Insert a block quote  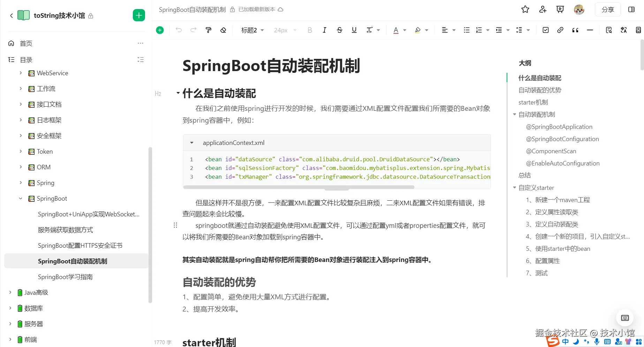(x=575, y=30)
